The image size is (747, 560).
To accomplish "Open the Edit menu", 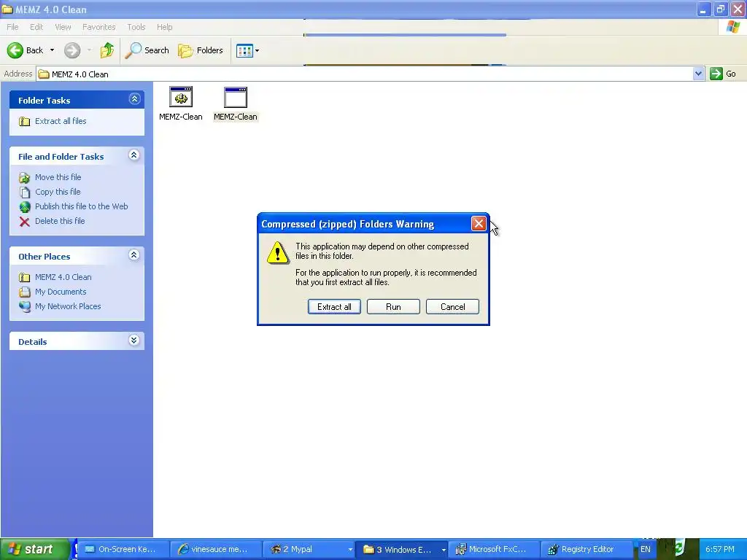I will (x=36, y=27).
